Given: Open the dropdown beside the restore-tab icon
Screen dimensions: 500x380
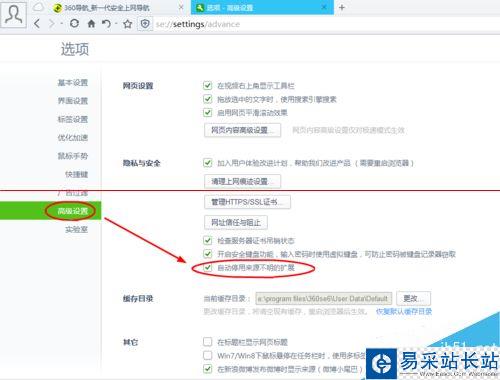Looking at the screenshot, I should [116, 24].
